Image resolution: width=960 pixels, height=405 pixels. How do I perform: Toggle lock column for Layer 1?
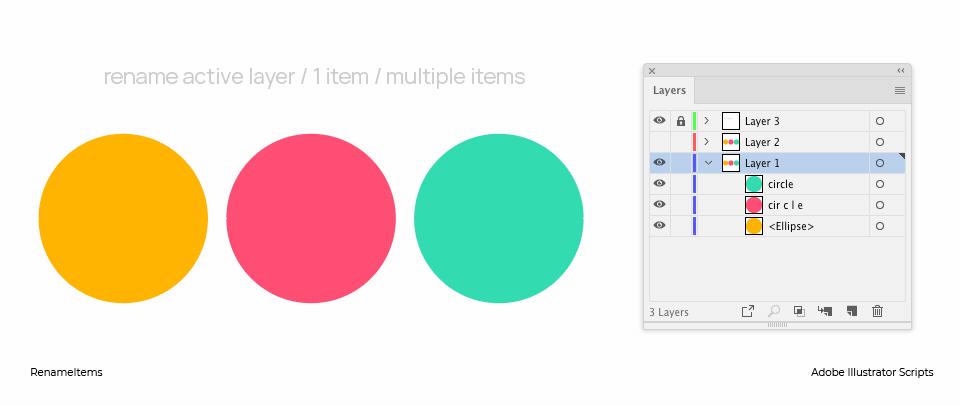pos(681,163)
